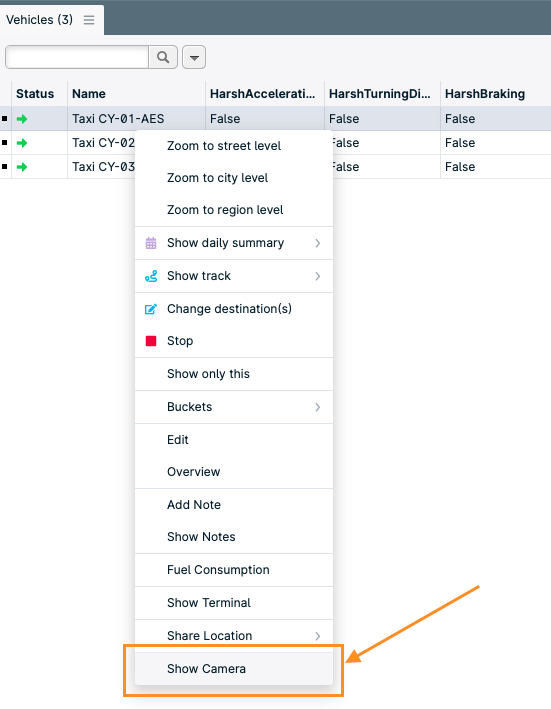Select Show Camera

(234, 669)
